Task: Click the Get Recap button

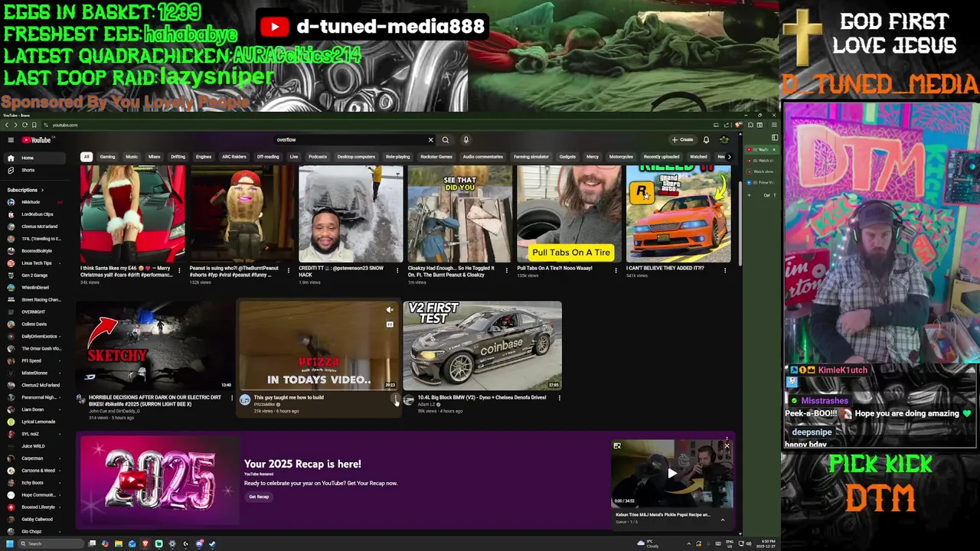Action: pos(259,497)
